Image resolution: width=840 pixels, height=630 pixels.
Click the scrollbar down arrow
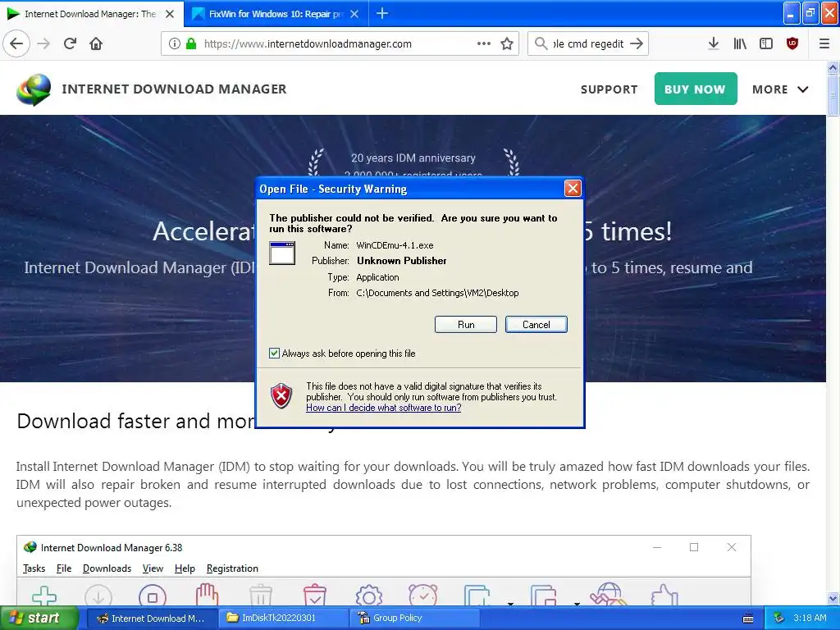coord(833,598)
